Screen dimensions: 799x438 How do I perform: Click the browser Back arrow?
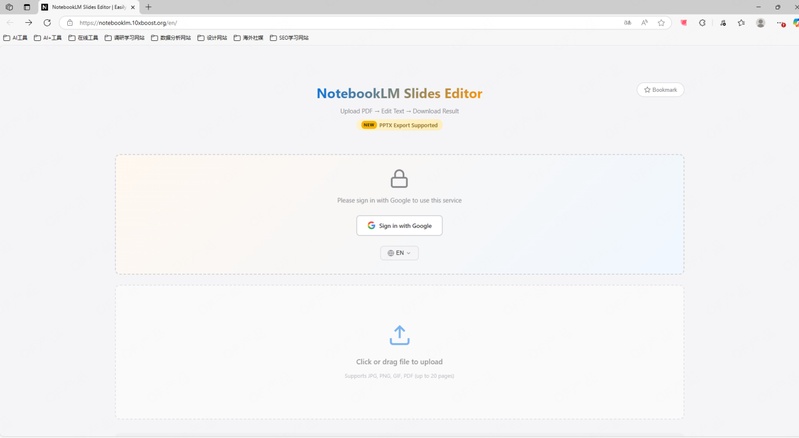pyautogui.click(x=10, y=22)
